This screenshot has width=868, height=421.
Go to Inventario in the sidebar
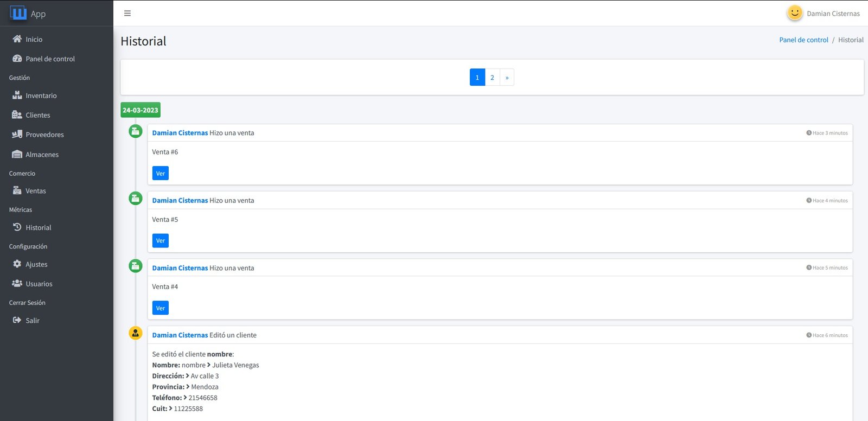56,95
